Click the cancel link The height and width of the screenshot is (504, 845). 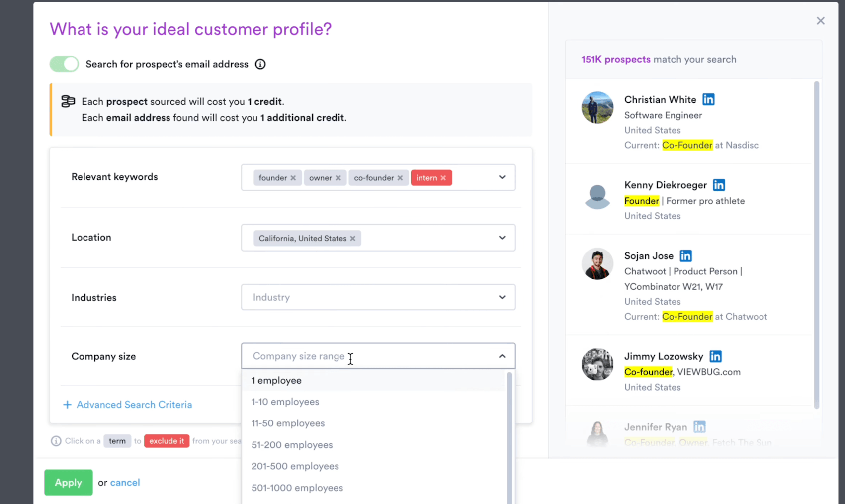(125, 483)
